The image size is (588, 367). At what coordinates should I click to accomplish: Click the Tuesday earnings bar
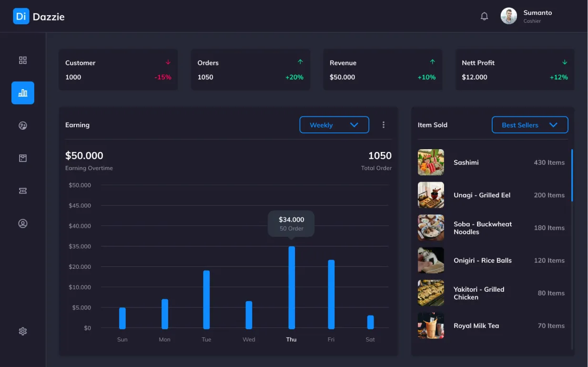pyautogui.click(x=206, y=300)
